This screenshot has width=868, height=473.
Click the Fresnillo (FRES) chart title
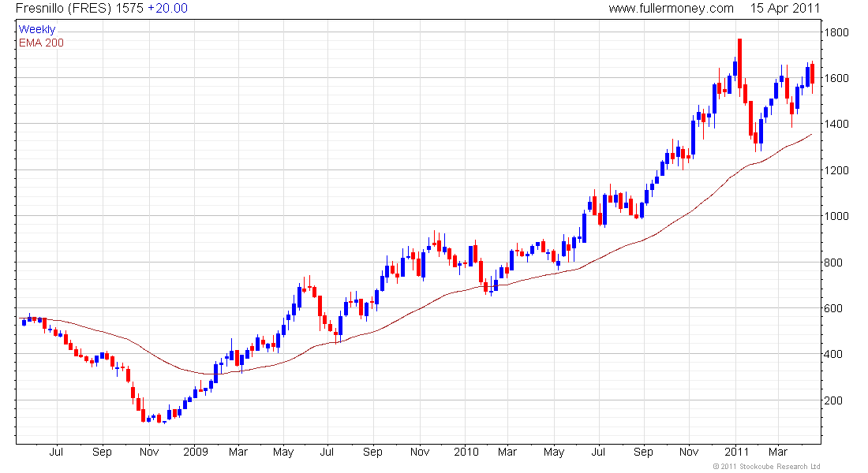pyautogui.click(x=64, y=9)
